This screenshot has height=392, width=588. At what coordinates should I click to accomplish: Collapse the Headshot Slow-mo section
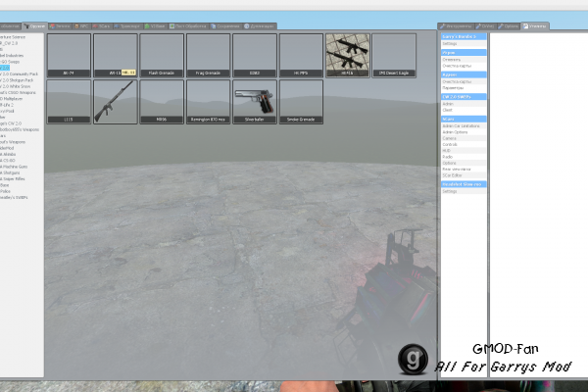tap(464, 184)
